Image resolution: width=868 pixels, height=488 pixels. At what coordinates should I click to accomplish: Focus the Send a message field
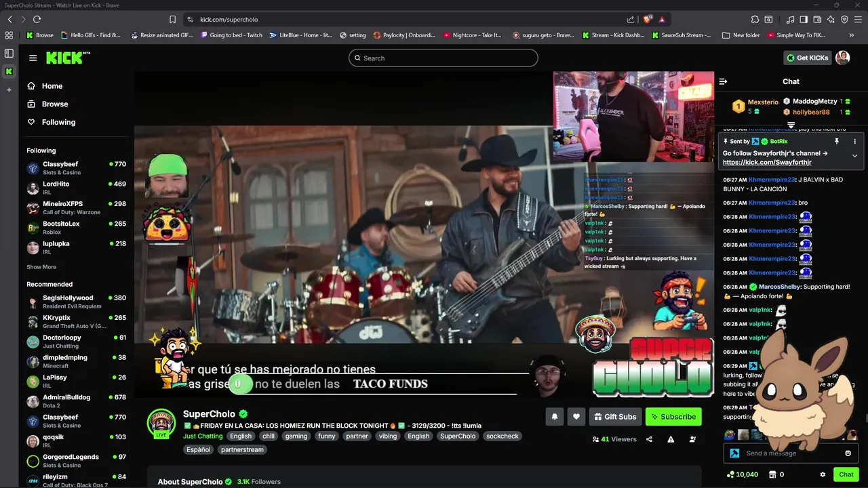pos(791,453)
